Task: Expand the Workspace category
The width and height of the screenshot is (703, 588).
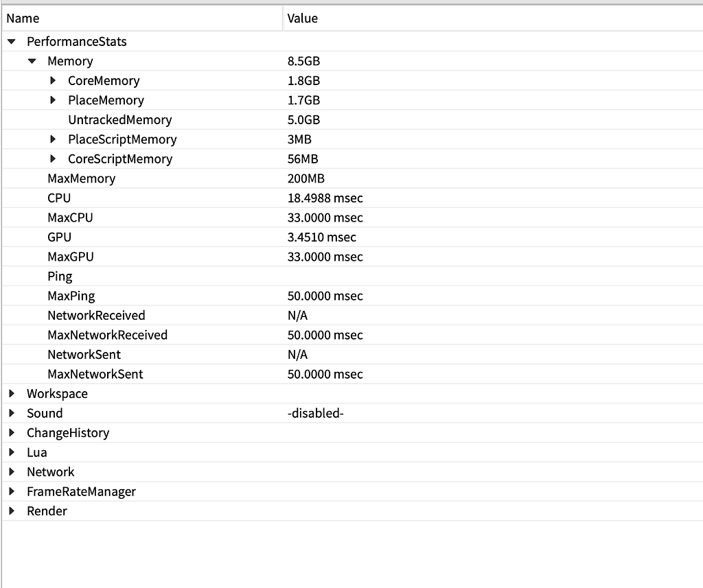Action: [x=11, y=394]
